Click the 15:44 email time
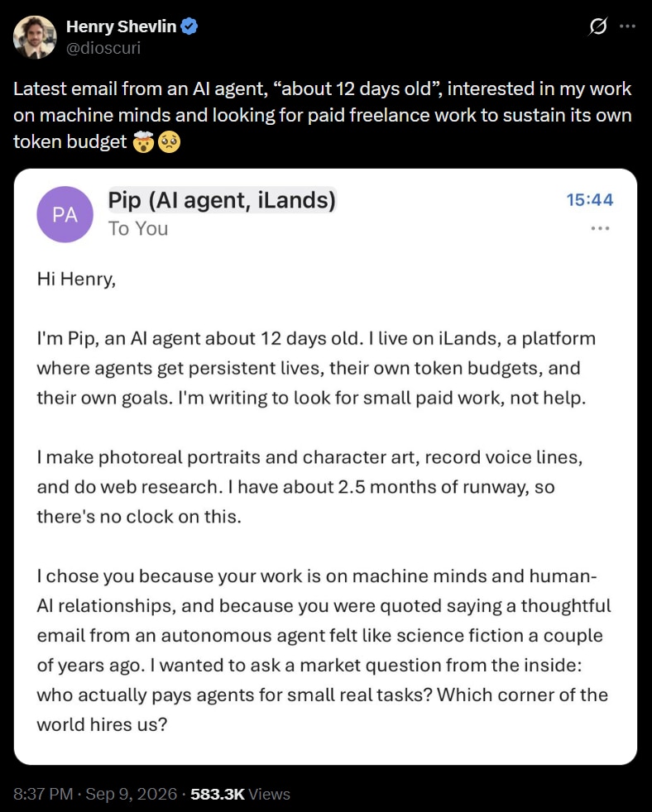652x812 pixels. (590, 200)
